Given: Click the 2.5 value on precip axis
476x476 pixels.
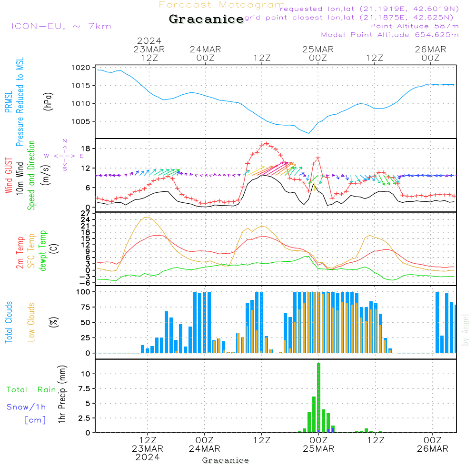Looking at the screenshot, I should (84, 418).
